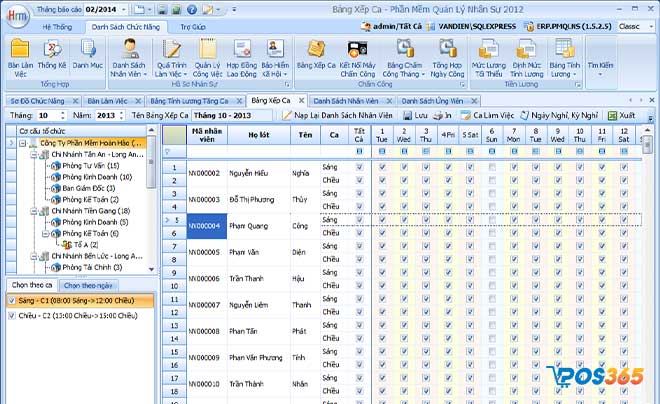The image size is (660, 404).
Task: Collapse Phòng Kế Toán (6) tree node
Action: pos(45,234)
